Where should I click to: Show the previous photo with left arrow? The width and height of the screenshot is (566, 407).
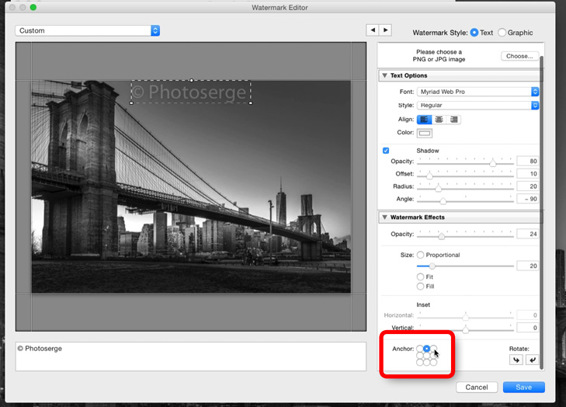372,30
